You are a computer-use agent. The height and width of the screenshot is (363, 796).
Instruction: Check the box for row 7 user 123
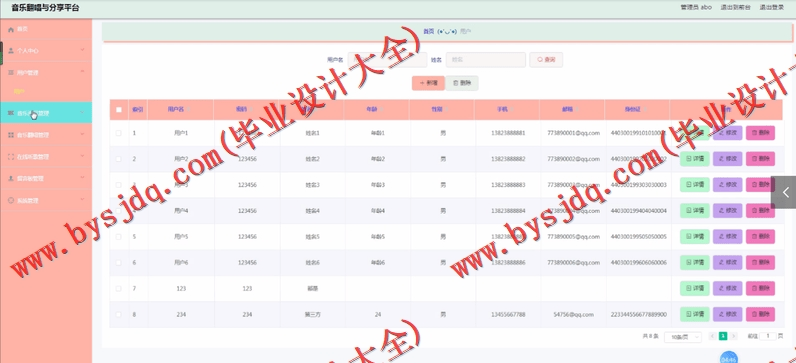pos(119,288)
